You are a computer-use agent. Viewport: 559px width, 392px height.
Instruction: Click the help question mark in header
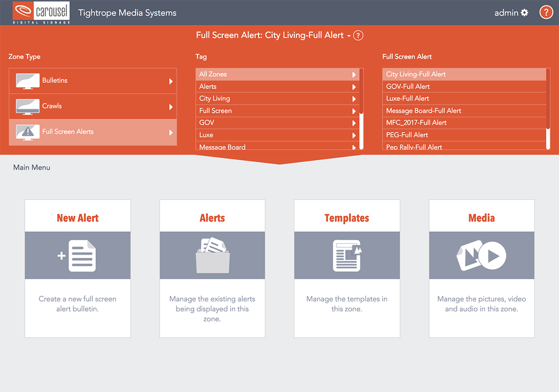tap(545, 13)
